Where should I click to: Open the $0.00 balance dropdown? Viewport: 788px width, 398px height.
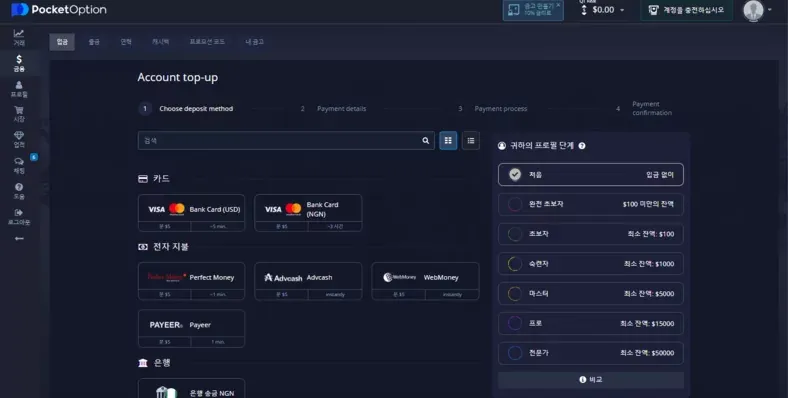point(603,10)
